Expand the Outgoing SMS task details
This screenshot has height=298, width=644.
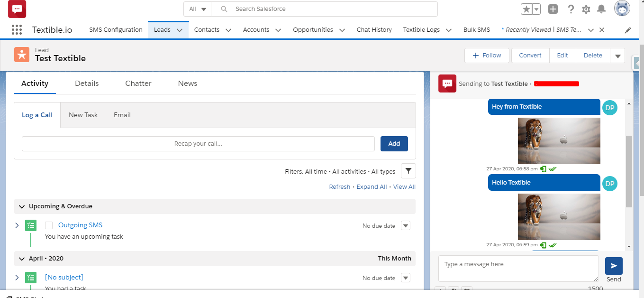(17, 225)
